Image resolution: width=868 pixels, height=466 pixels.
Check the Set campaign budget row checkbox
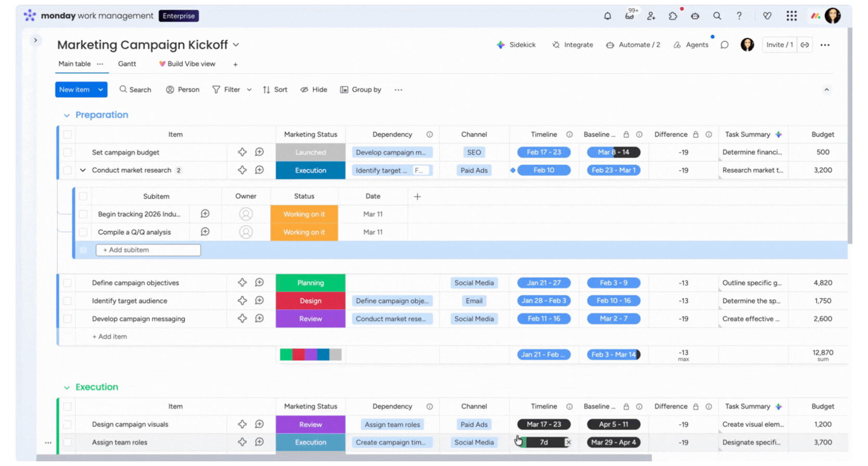pos(68,152)
